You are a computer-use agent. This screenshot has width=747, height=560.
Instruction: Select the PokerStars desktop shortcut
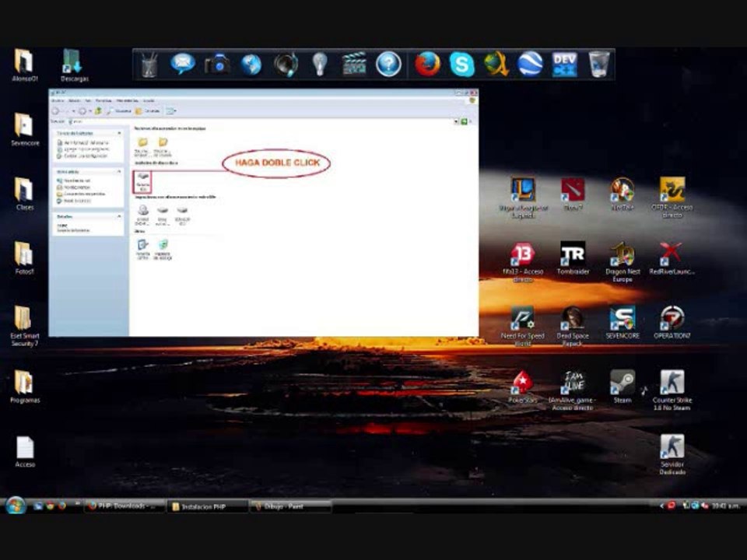click(523, 387)
